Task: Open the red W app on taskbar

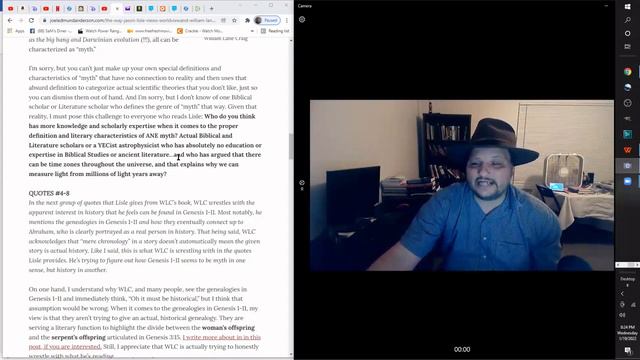Action: tap(627, 150)
